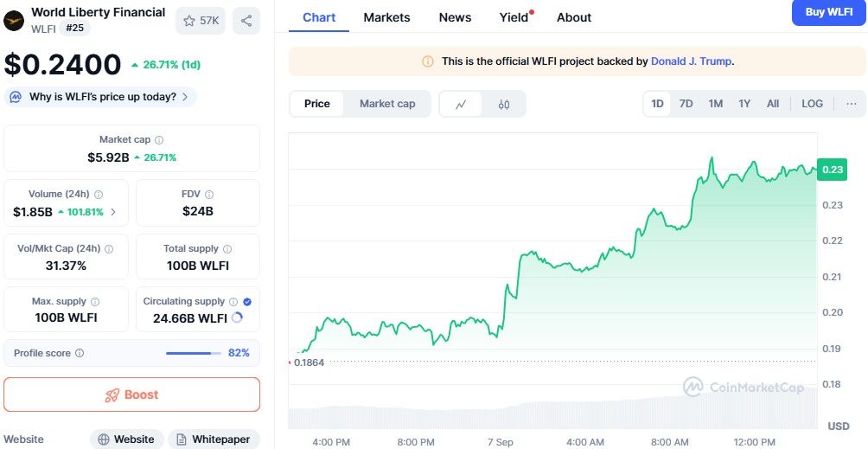Image resolution: width=868 pixels, height=449 pixels.
Task: Click the USD currency label on chart
Action: coord(838,427)
